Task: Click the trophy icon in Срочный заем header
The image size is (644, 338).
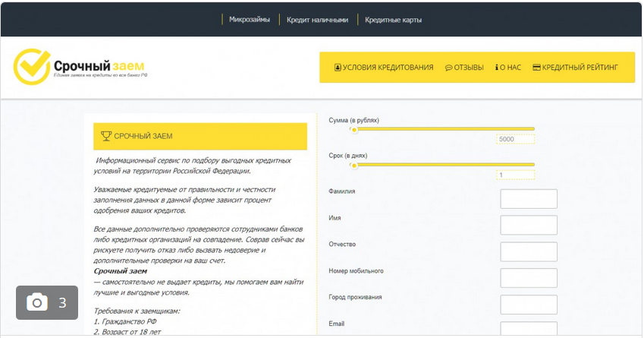Action: point(106,136)
